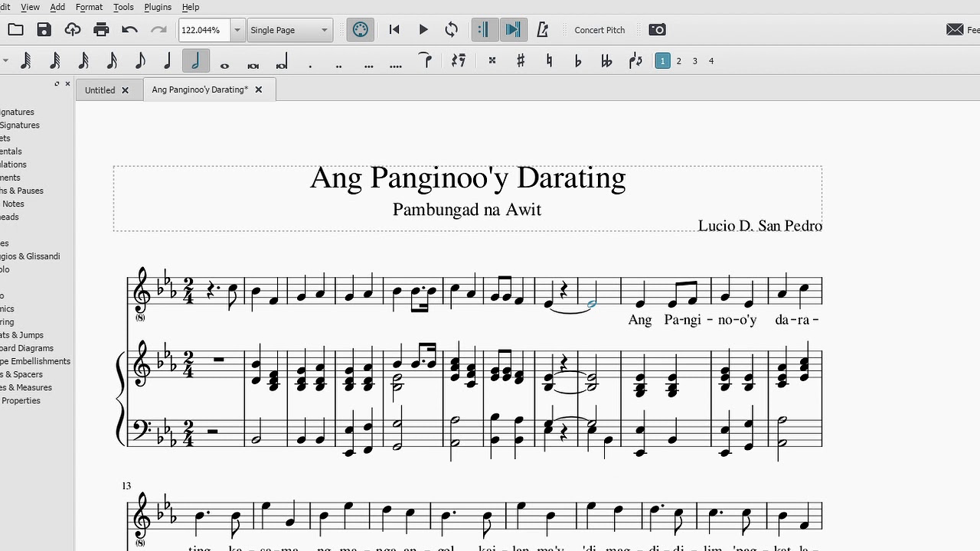980x551 pixels.
Task: Open the Plugins menu
Action: [x=158, y=7]
